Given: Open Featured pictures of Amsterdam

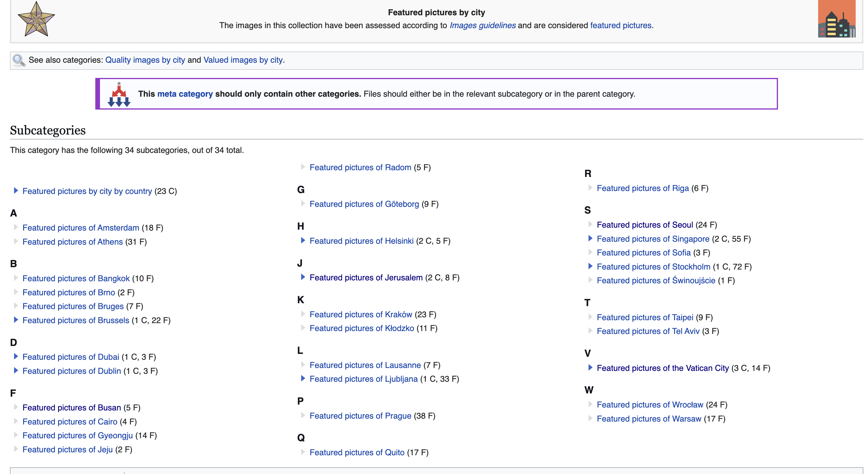Looking at the screenshot, I should coord(81,228).
